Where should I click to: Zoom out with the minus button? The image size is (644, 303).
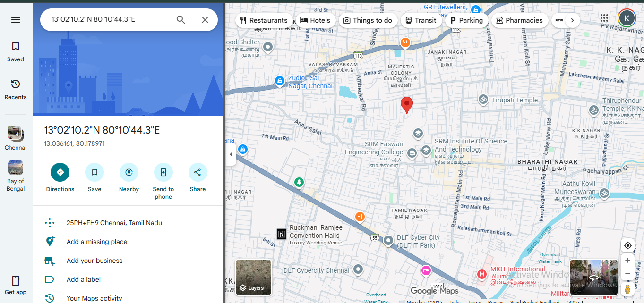[627, 273]
